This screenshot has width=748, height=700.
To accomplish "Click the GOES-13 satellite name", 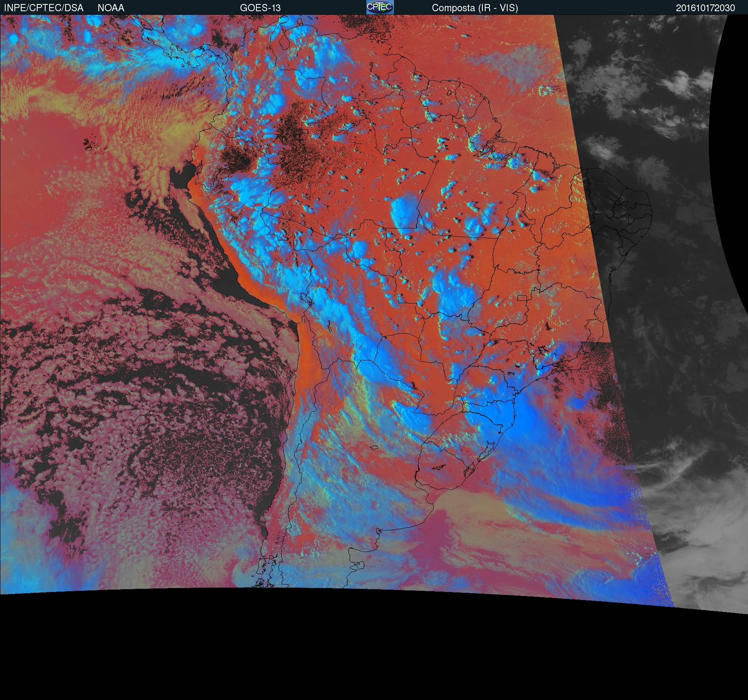I will tap(260, 8).
